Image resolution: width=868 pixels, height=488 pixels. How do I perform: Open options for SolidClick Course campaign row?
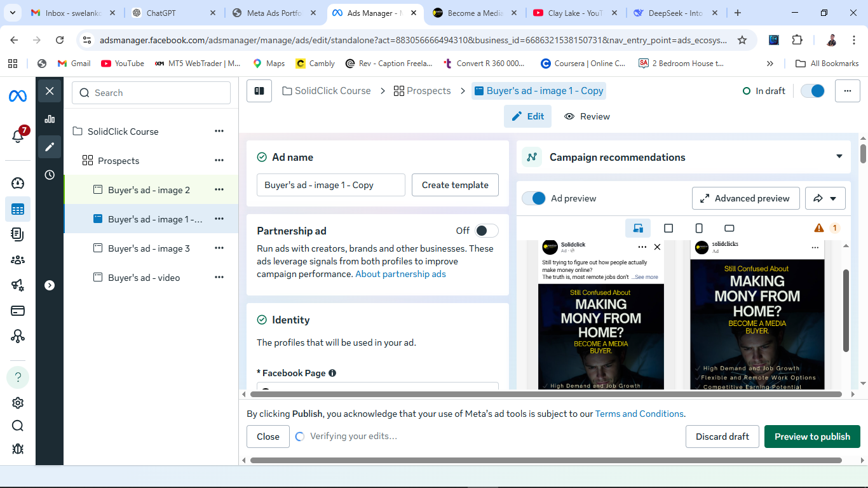click(219, 131)
